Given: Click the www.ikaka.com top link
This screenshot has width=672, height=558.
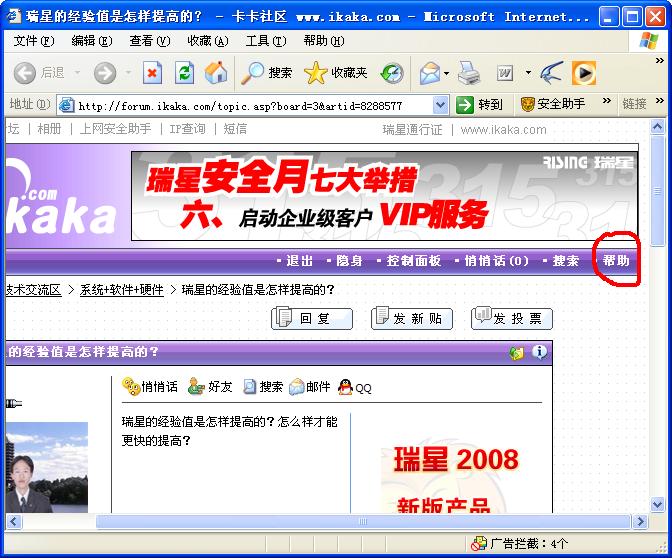Looking at the screenshot, I should [x=504, y=130].
